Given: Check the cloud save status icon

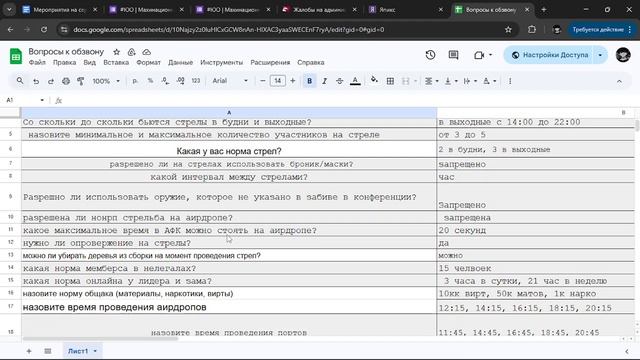Looking at the screenshot, I should [147, 52].
